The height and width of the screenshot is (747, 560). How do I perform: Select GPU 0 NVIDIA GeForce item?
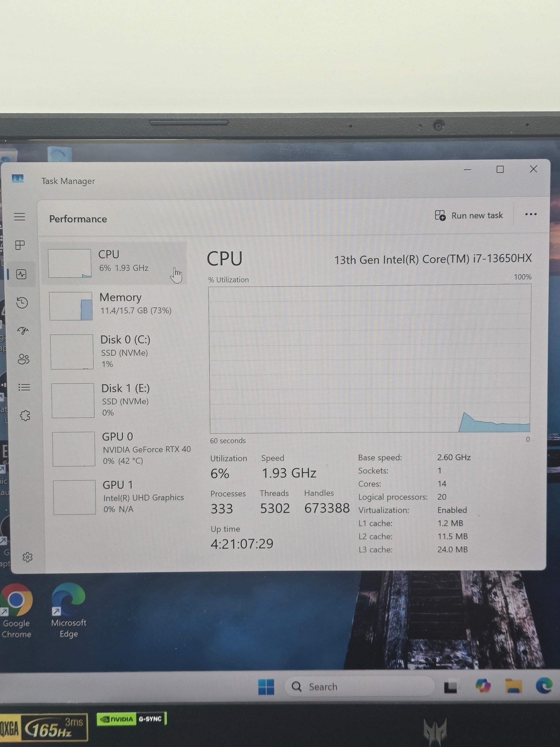click(120, 449)
